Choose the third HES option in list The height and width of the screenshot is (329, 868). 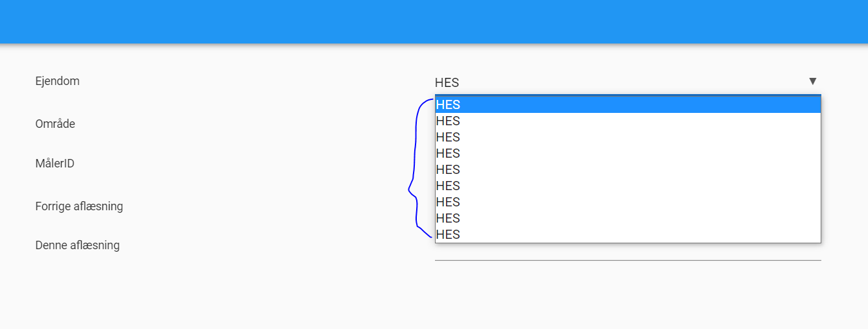coord(628,137)
